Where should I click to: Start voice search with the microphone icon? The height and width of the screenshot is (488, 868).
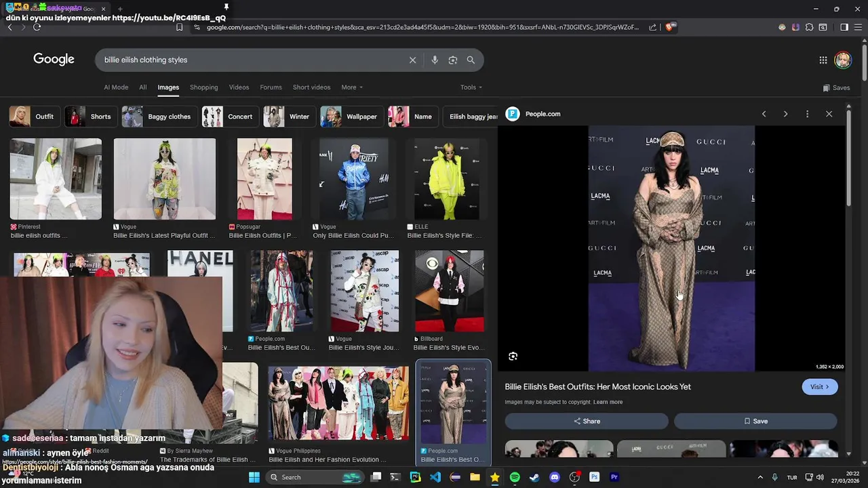pyautogui.click(x=435, y=60)
